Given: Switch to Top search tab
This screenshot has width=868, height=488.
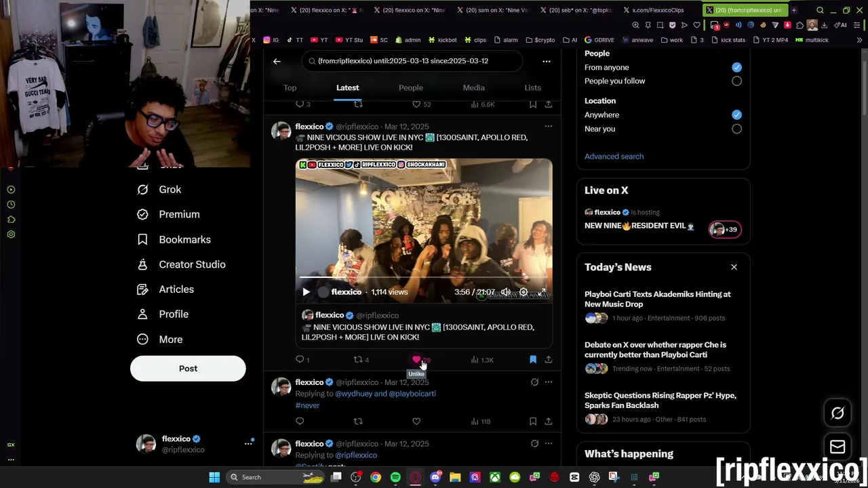Looking at the screenshot, I should (x=290, y=87).
